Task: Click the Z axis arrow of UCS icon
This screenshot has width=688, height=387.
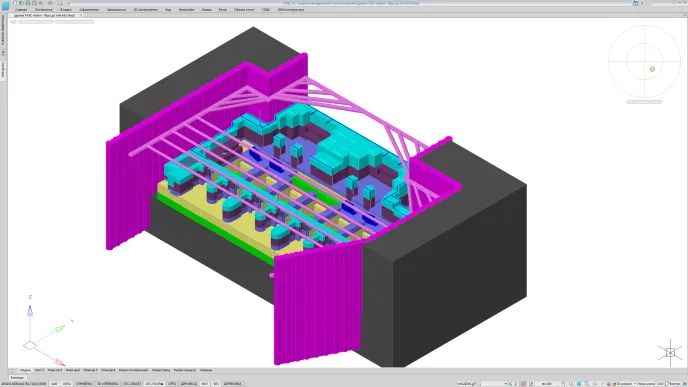Action: [30, 311]
